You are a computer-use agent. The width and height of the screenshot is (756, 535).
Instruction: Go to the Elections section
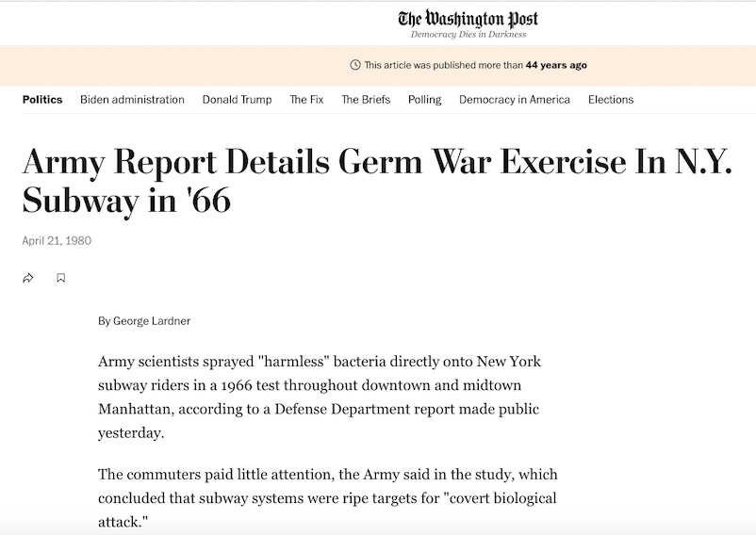(611, 100)
